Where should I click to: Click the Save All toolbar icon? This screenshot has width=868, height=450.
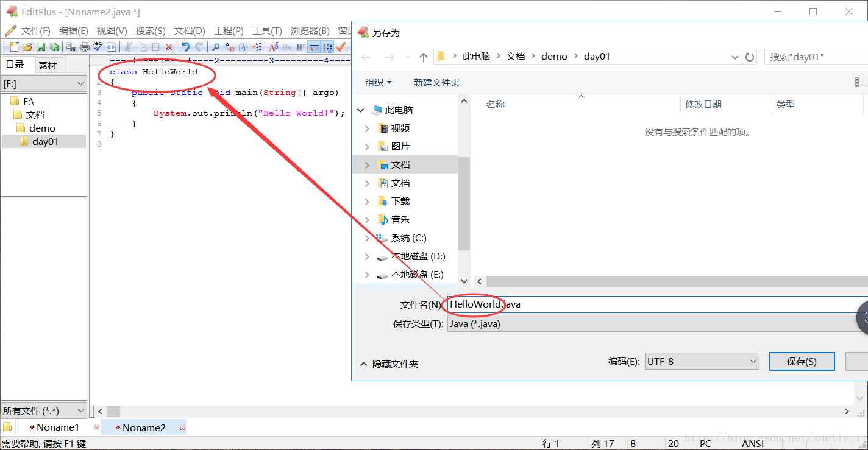coord(54,47)
